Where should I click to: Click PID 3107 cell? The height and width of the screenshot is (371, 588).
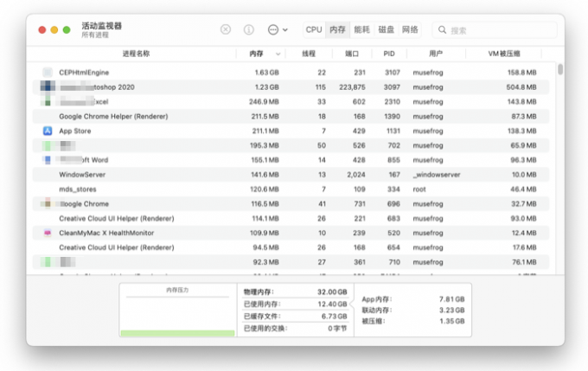[x=393, y=73]
